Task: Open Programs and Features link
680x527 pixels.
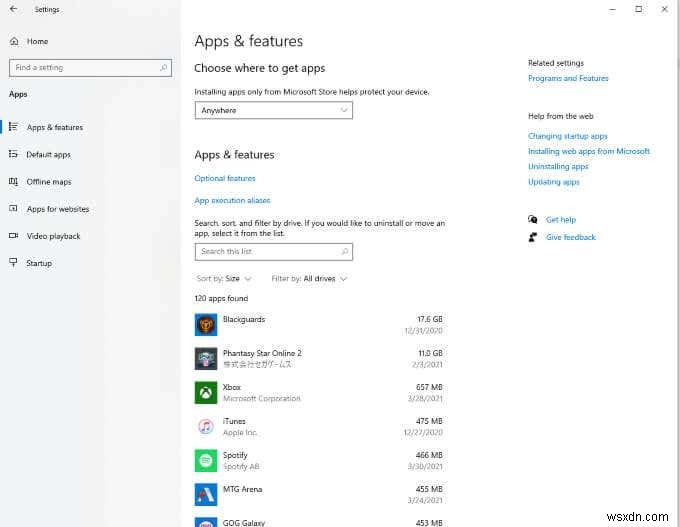Action: point(568,78)
